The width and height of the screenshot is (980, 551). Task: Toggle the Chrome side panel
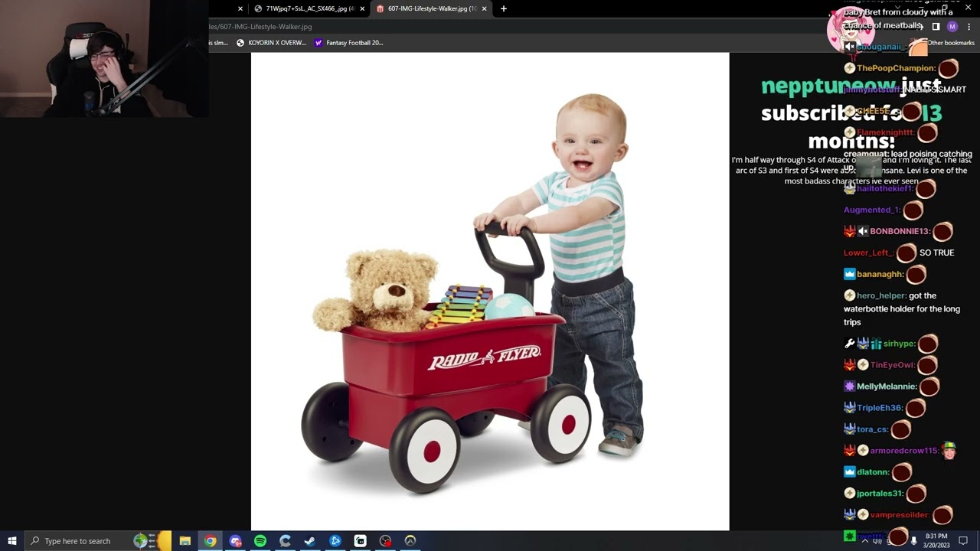click(936, 27)
